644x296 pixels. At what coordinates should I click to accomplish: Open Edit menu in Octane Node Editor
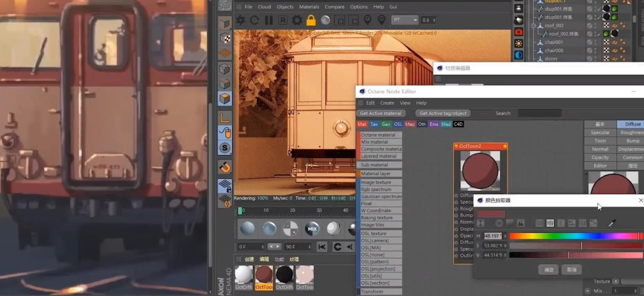370,103
